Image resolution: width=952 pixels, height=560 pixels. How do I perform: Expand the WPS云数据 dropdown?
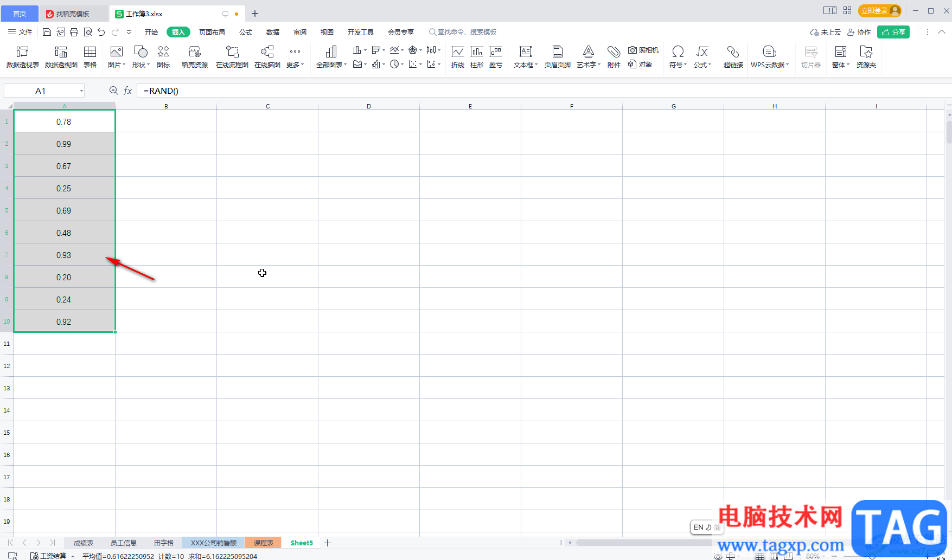[x=770, y=65]
